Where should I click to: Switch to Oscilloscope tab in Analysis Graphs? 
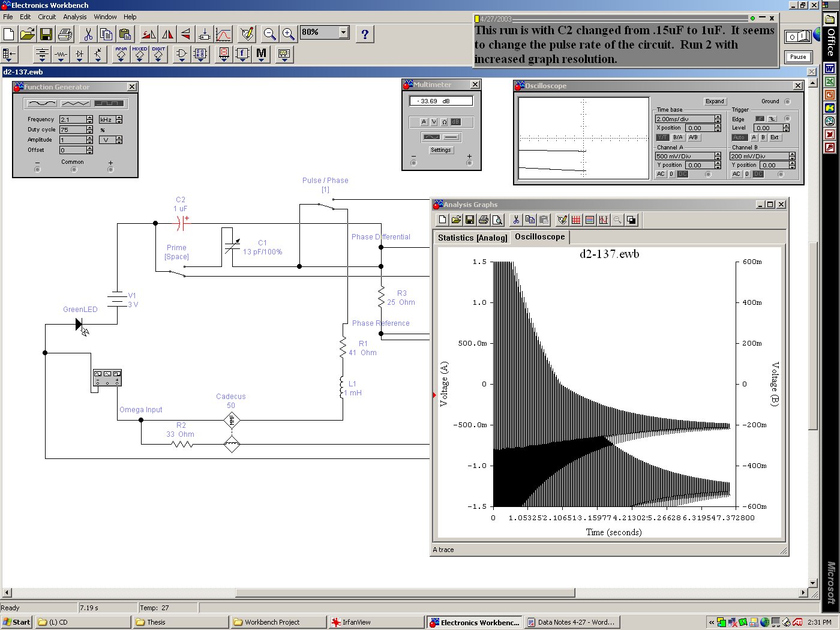(x=540, y=237)
